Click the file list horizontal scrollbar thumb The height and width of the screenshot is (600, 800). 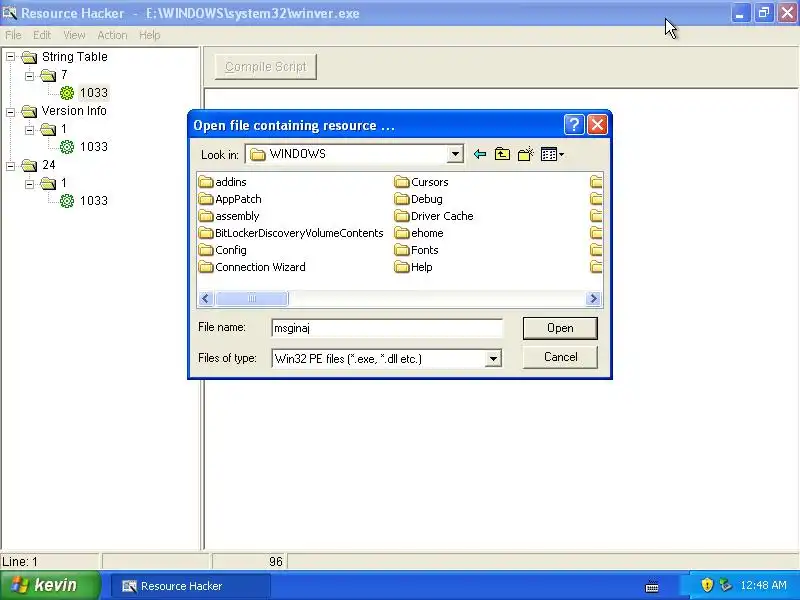point(252,298)
